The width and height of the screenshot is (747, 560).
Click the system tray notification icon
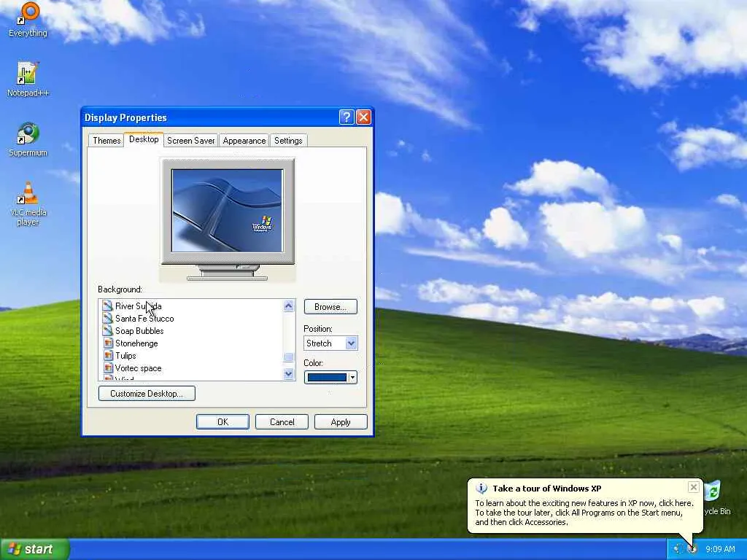(693, 549)
